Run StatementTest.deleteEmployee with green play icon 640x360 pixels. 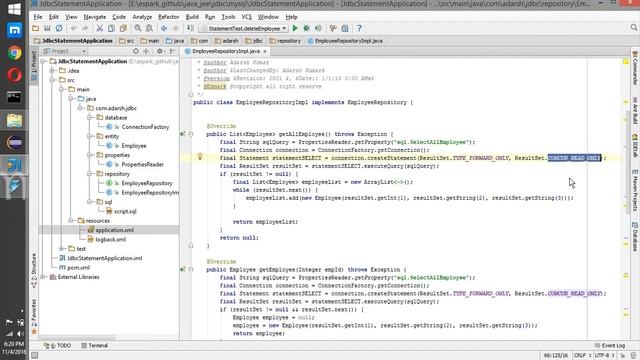point(295,28)
